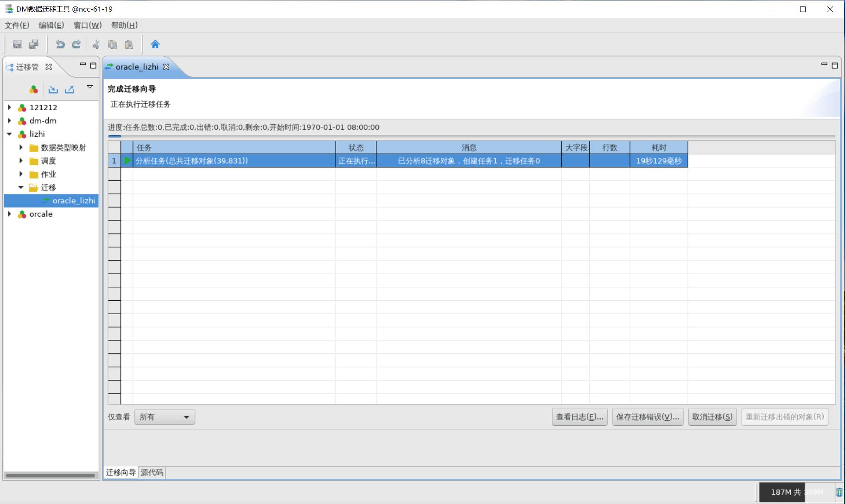
Task: Click the Save toolbar icon
Action: pyautogui.click(x=17, y=44)
